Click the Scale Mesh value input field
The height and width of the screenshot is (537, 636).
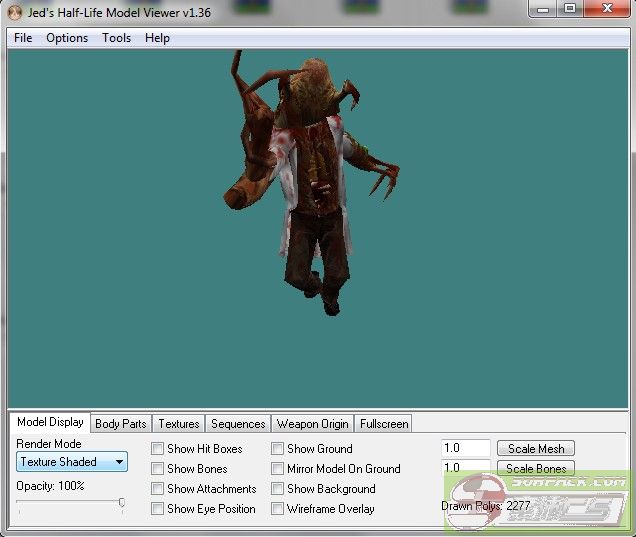point(465,449)
